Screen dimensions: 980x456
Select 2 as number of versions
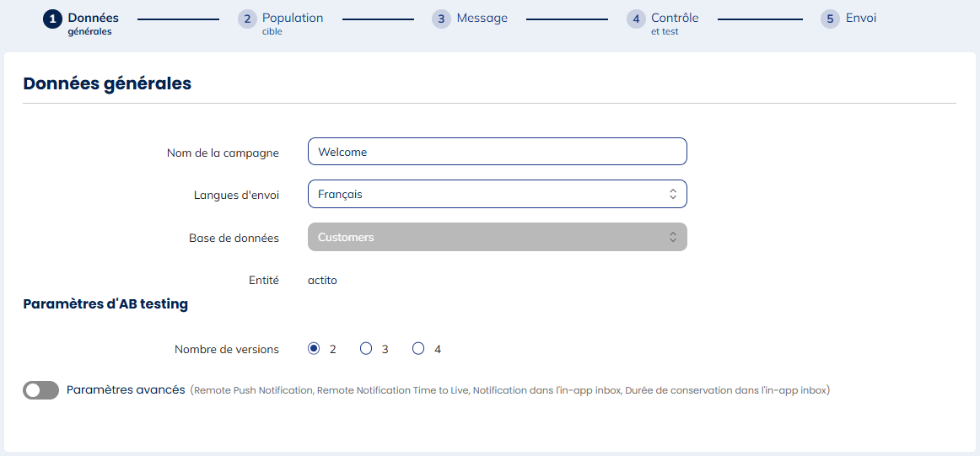(314, 349)
